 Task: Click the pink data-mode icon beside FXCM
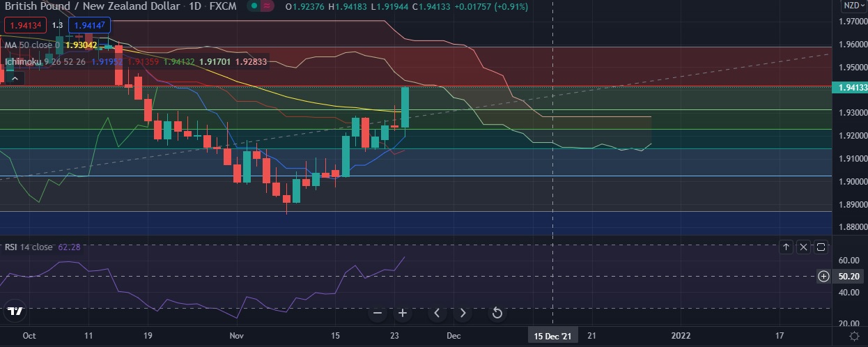[268, 6]
